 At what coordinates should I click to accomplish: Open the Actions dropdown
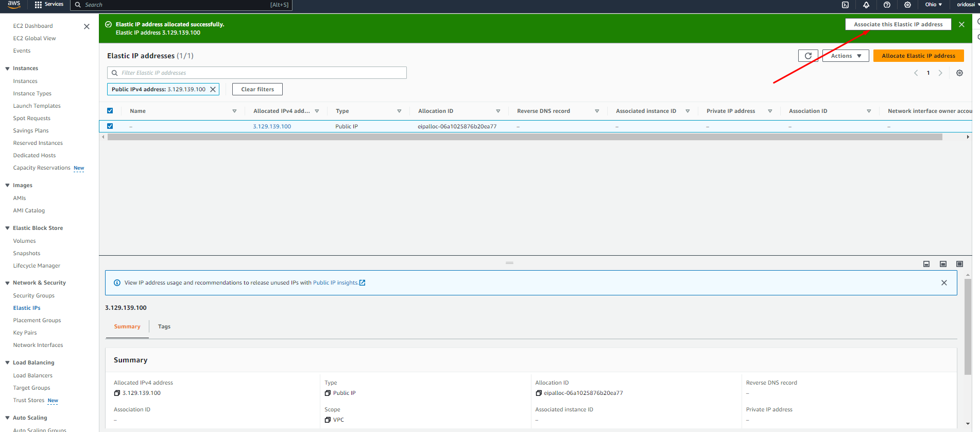[x=846, y=56]
